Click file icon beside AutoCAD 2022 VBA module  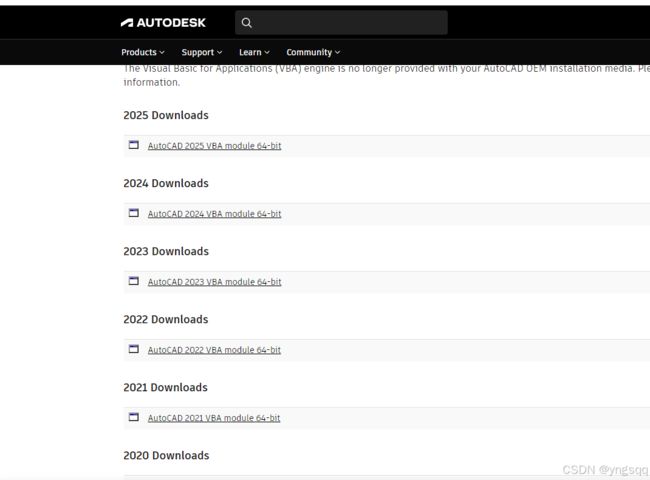133,349
